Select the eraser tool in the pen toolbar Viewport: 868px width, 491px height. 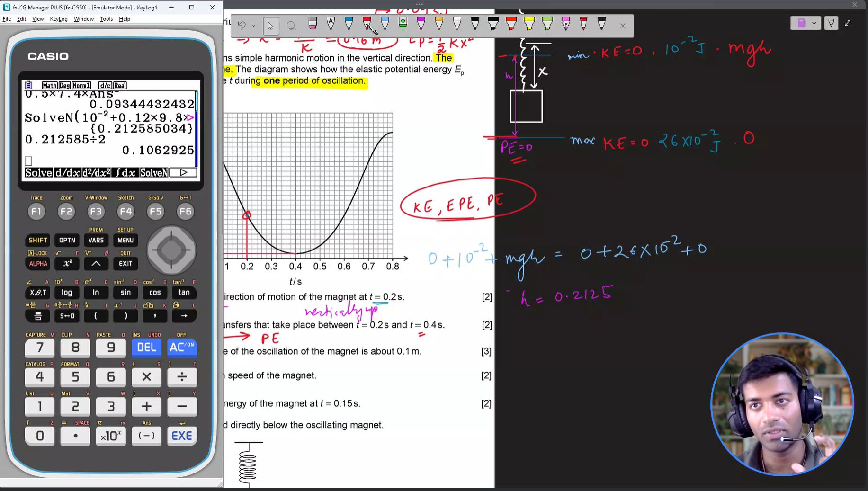click(x=313, y=24)
